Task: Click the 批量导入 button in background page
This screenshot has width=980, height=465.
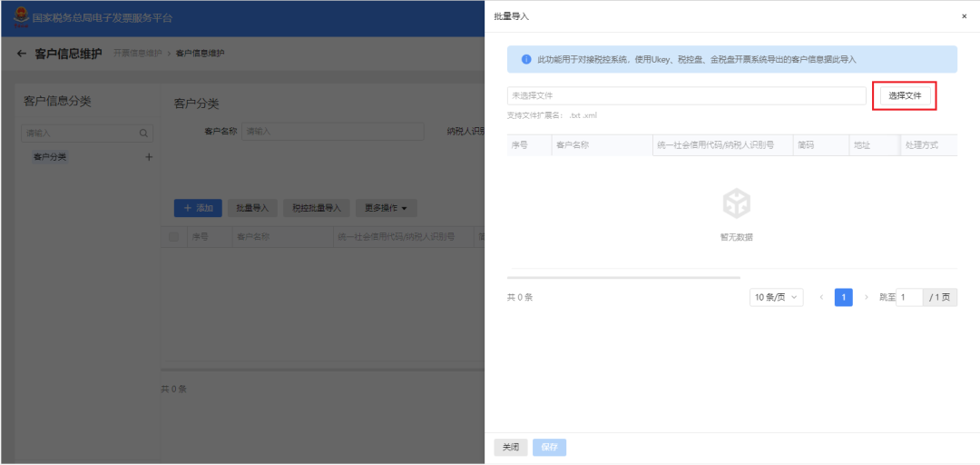Action: (252, 208)
